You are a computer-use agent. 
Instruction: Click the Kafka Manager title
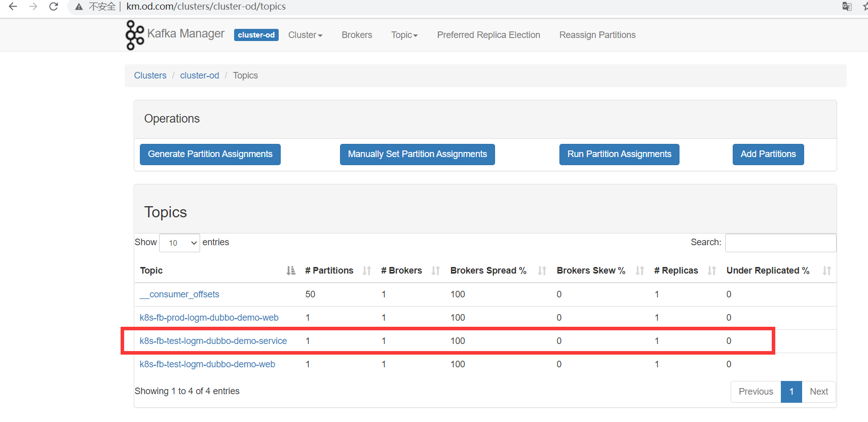pyautogui.click(x=185, y=33)
